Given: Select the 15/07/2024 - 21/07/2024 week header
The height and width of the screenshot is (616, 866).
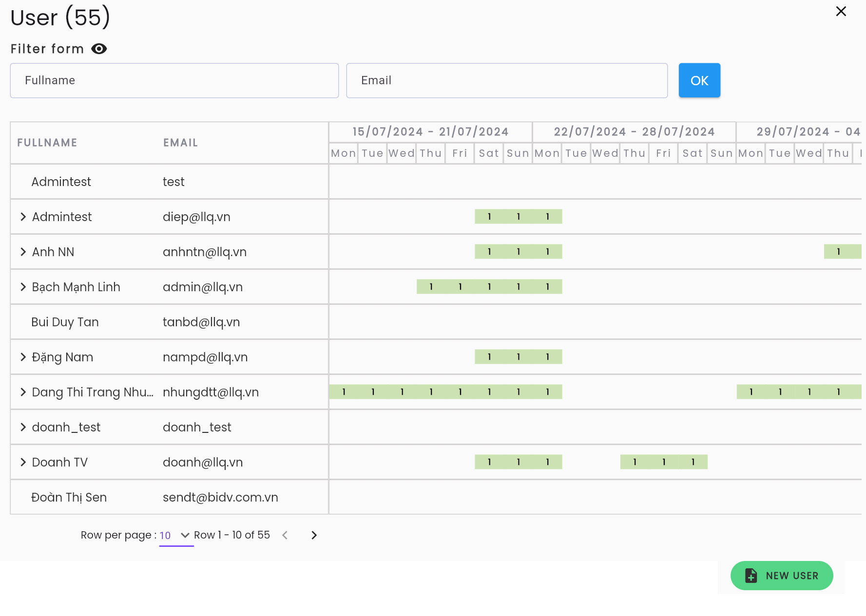Looking at the screenshot, I should coord(430,132).
